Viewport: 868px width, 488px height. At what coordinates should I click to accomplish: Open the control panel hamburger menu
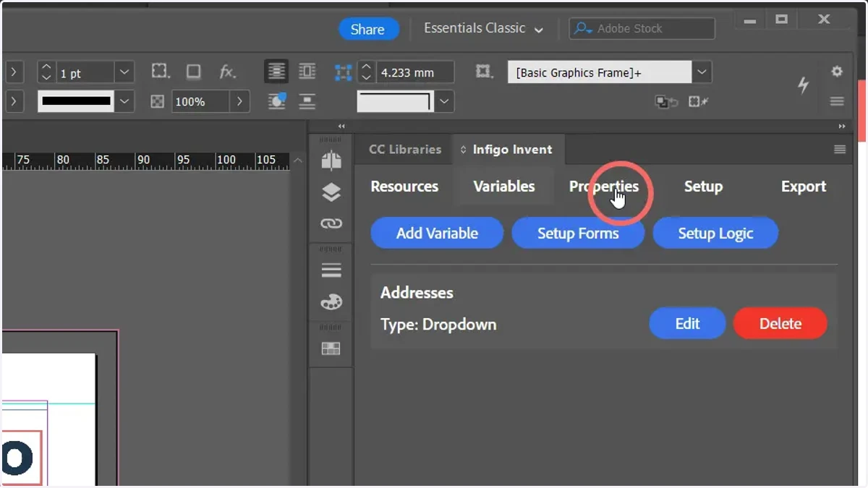point(837,101)
